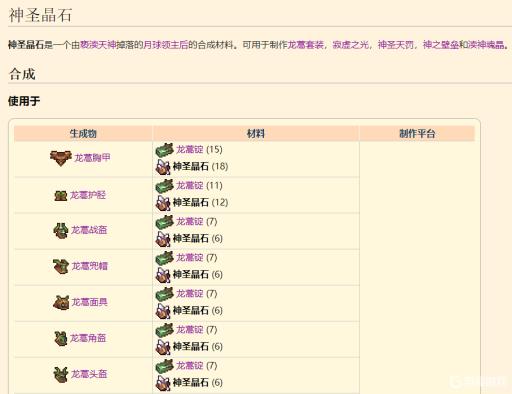Click the 龙蒿战盔 helmet icon
The width and height of the screenshot is (512, 394).
[61, 231]
